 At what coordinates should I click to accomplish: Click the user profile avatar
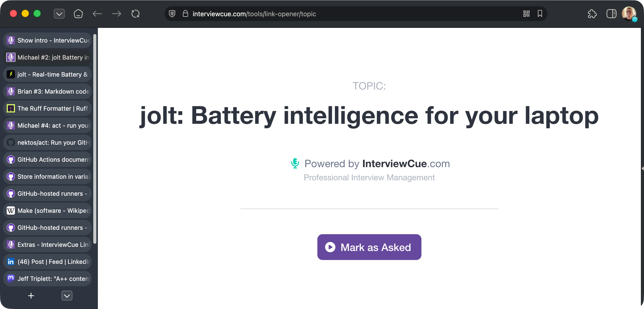click(x=629, y=14)
